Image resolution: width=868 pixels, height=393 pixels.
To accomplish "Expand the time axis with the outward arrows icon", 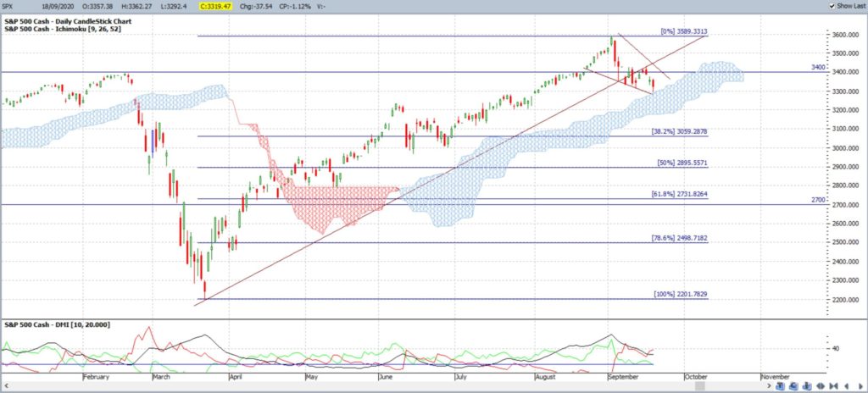I will click(821, 386).
